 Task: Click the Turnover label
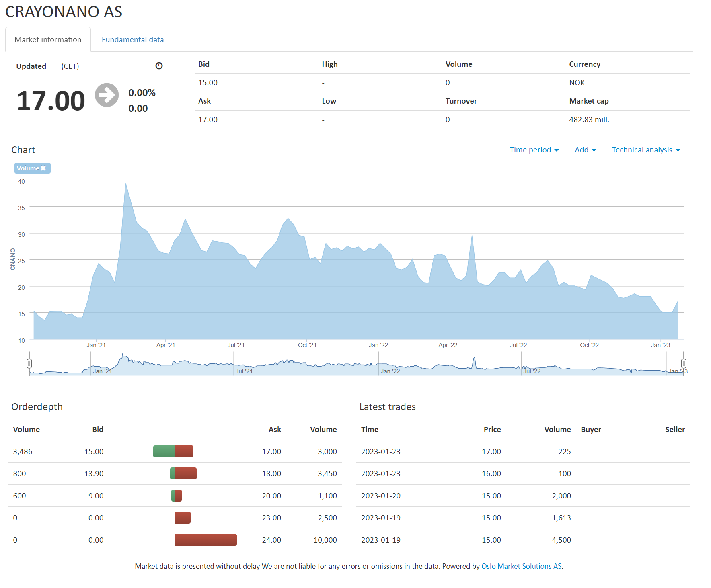(461, 101)
